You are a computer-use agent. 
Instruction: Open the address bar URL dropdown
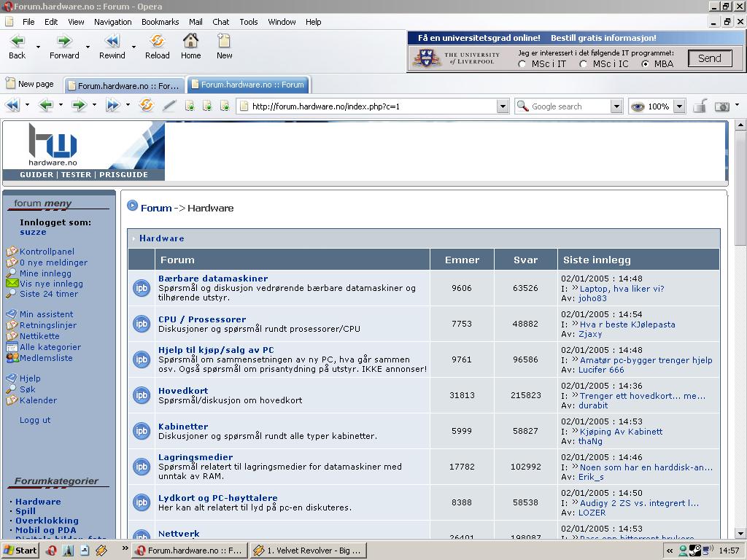click(x=503, y=106)
